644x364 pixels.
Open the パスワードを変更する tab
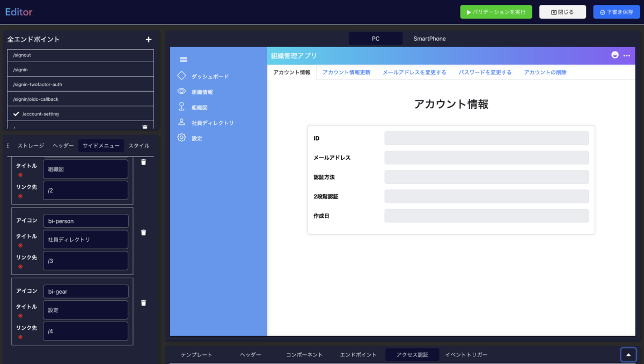pos(485,72)
